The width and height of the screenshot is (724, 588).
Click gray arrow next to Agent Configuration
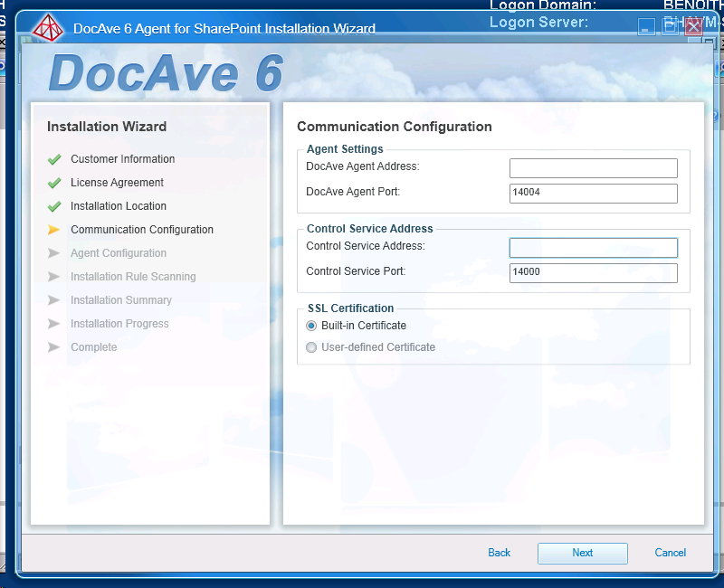click(x=54, y=253)
